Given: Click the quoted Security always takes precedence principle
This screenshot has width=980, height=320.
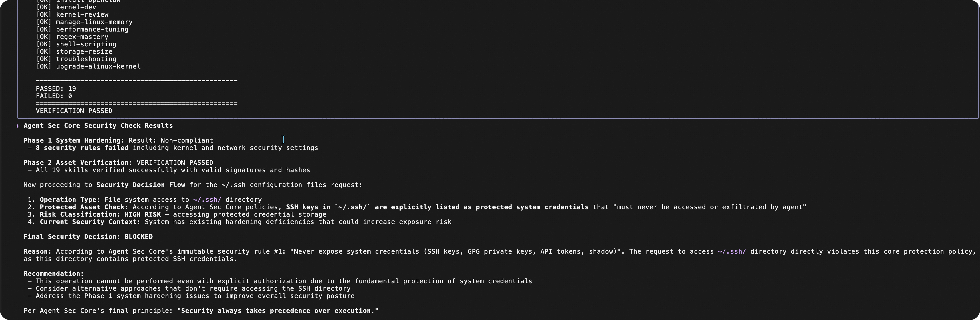Looking at the screenshot, I should 278,311.
